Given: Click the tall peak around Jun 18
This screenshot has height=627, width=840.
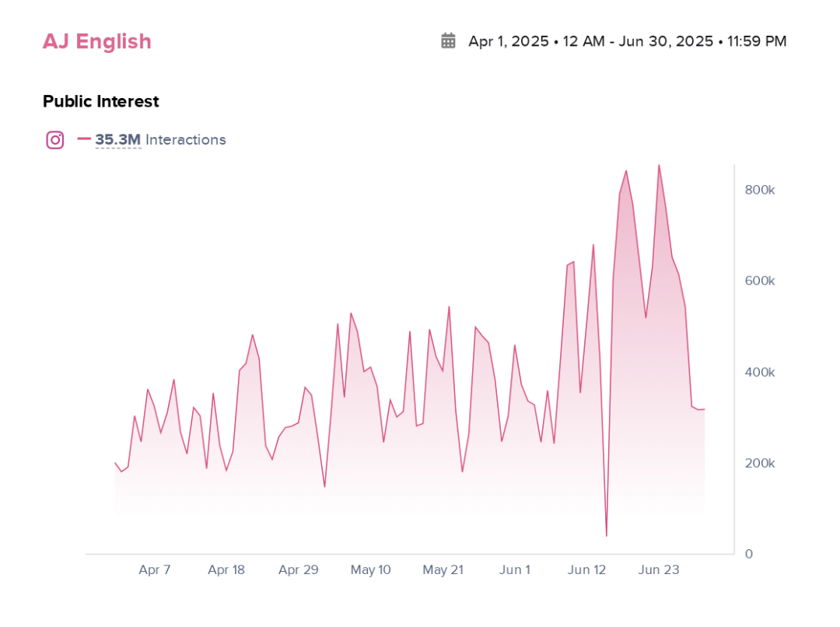Looking at the screenshot, I should point(627,173).
